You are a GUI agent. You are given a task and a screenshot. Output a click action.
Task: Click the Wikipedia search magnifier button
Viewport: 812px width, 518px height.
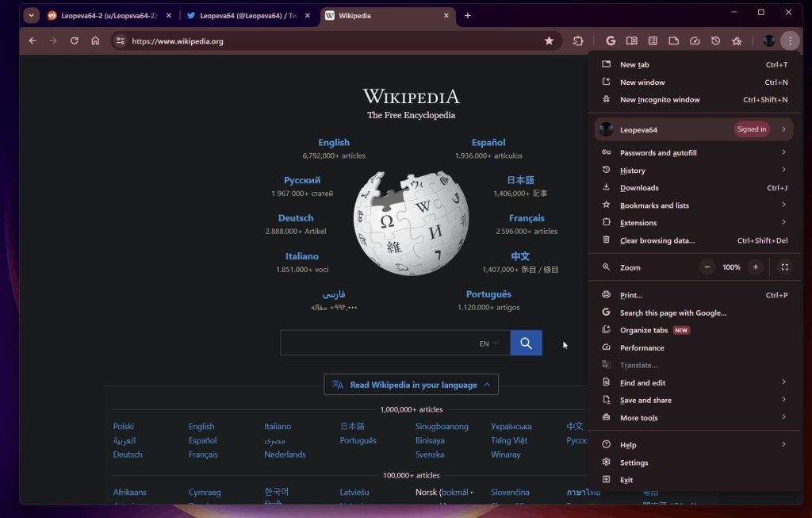(x=526, y=343)
